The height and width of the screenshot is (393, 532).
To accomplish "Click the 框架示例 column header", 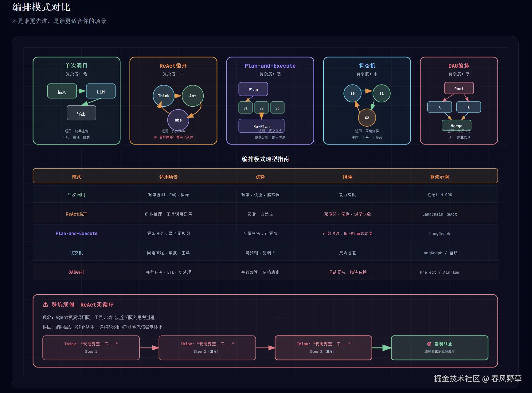I will (x=440, y=177).
